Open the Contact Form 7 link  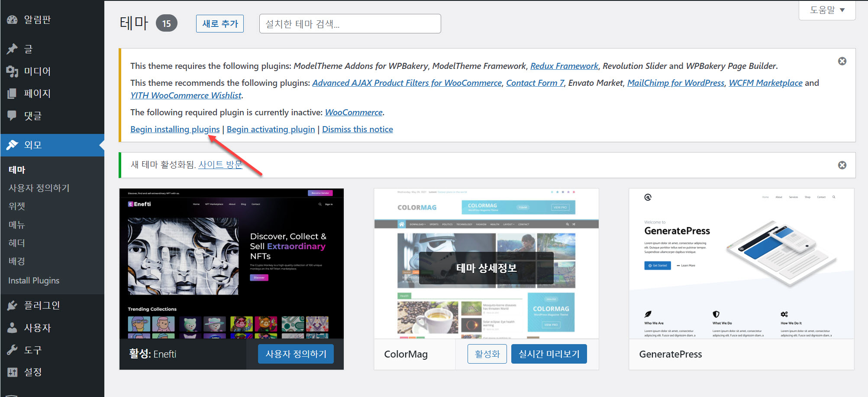pyautogui.click(x=535, y=83)
